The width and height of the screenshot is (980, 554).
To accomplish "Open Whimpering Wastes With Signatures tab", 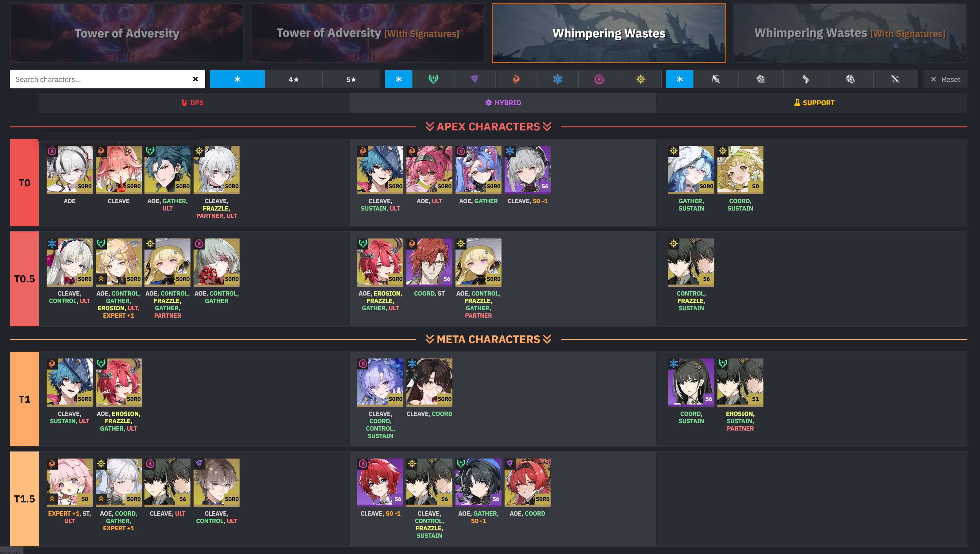I will [x=850, y=33].
